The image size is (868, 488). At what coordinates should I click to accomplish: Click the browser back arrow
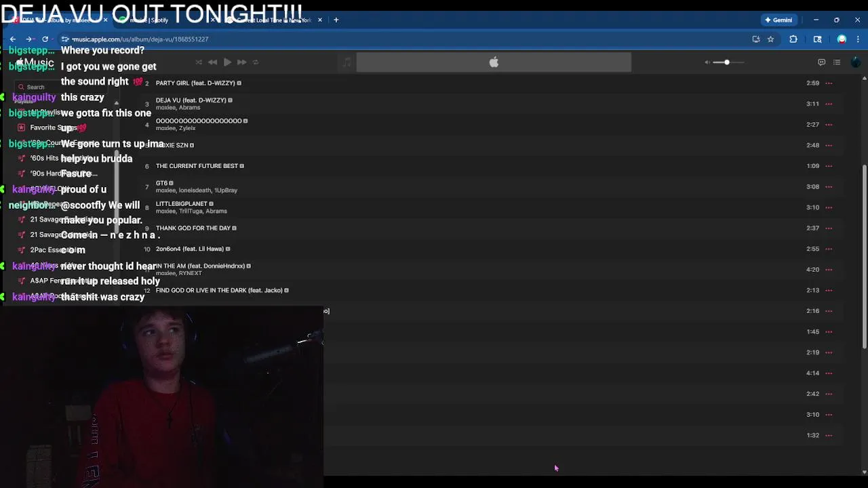point(13,39)
